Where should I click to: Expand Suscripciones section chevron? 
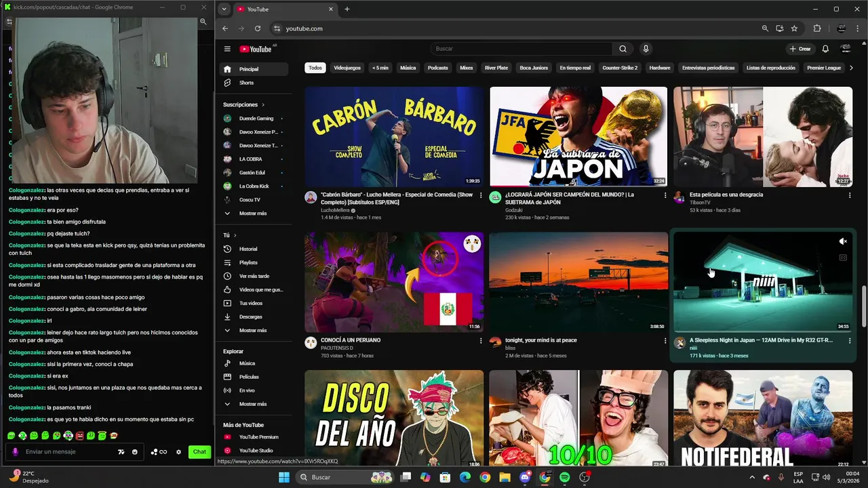(x=263, y=105)
